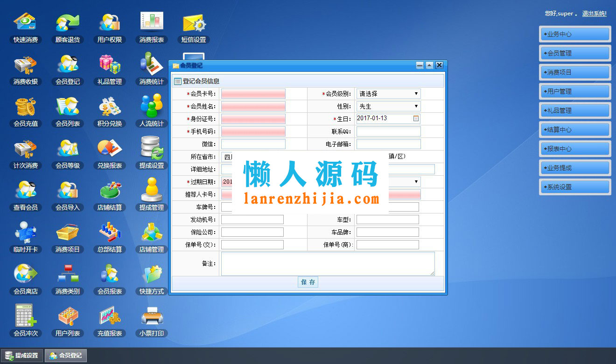The width and height of the screenshot is (616, 364).
Task: Open the 积分兑换 icon
Action: (110, 112)
